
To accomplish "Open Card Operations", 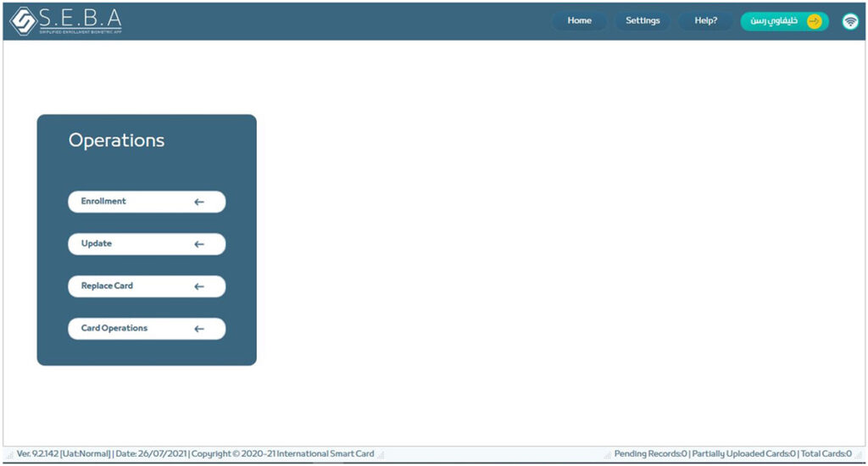I will coord(147,329).
